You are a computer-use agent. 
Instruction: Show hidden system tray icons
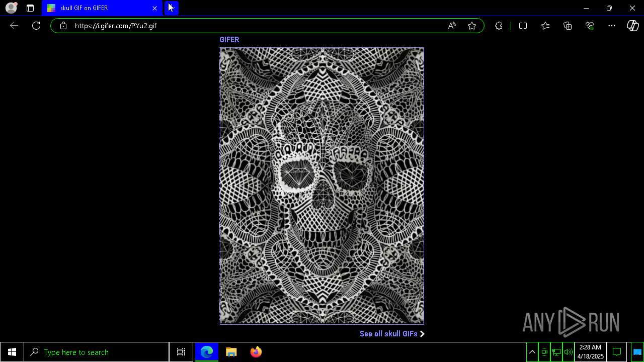(x=532, y=352)
